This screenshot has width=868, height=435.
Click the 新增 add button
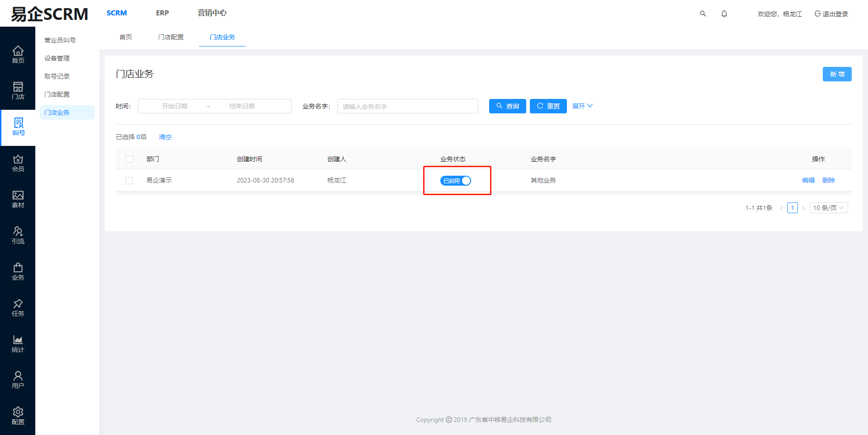[837, 74]
